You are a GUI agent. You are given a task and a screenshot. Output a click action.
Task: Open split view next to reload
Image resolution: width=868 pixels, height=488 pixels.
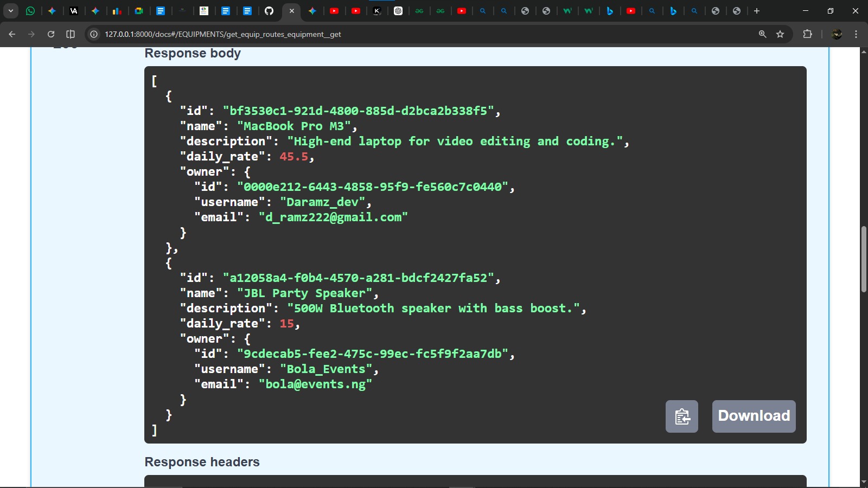(71, 34)
